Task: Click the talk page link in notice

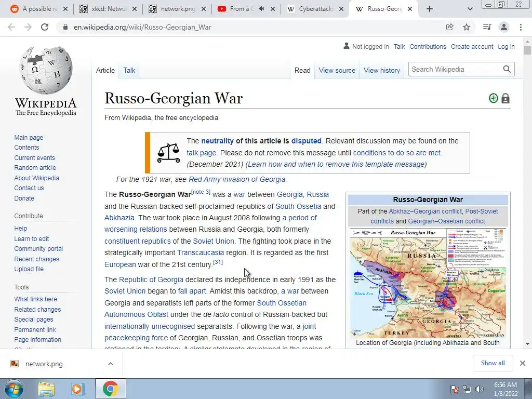Action: coord(201,153)
